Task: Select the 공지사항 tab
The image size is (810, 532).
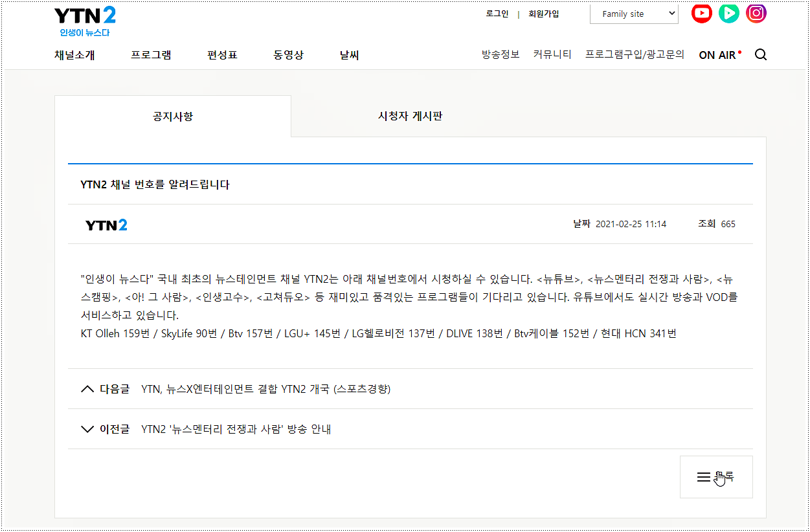Action: point(173,116)
